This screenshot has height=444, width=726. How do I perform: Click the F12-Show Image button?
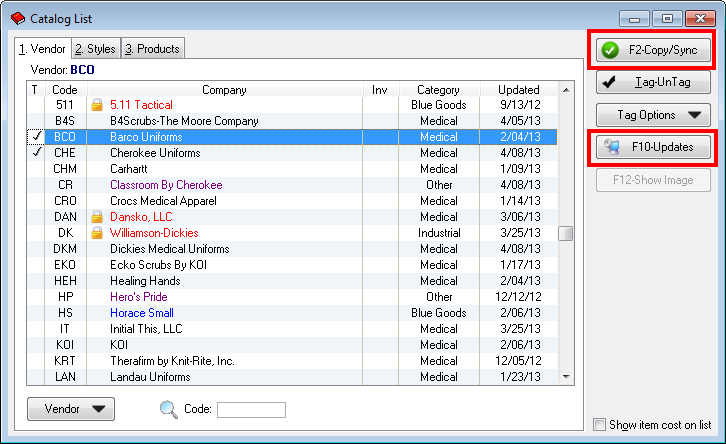point(653,180)
